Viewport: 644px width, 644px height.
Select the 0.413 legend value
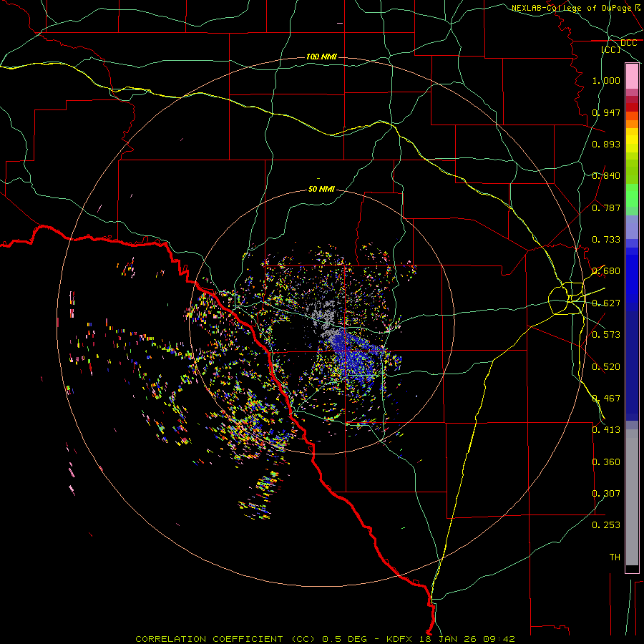pyautogui.click(x=606, y=430)
